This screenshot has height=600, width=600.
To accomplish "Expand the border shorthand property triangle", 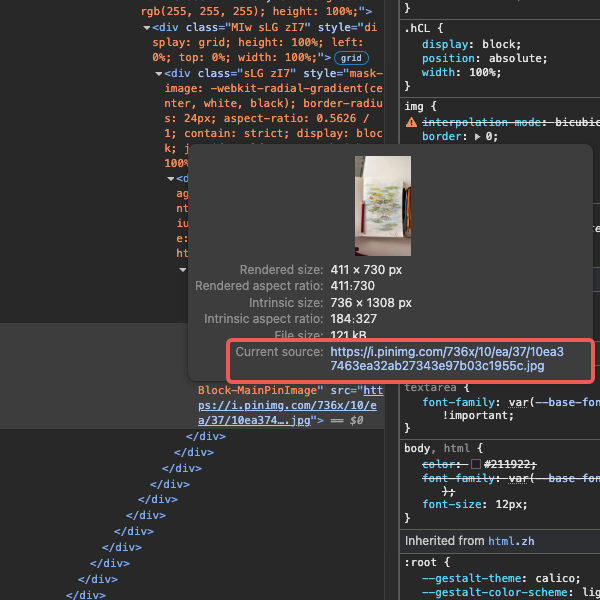I will 476,137.
